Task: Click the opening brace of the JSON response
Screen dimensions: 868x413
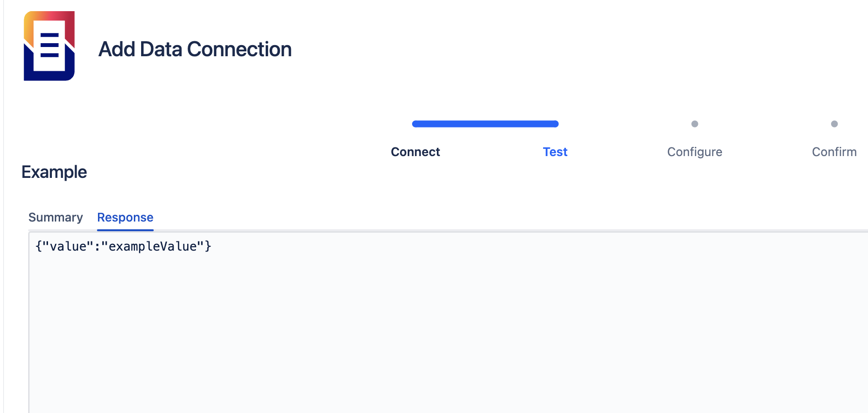Action: [x=39, y=247]
